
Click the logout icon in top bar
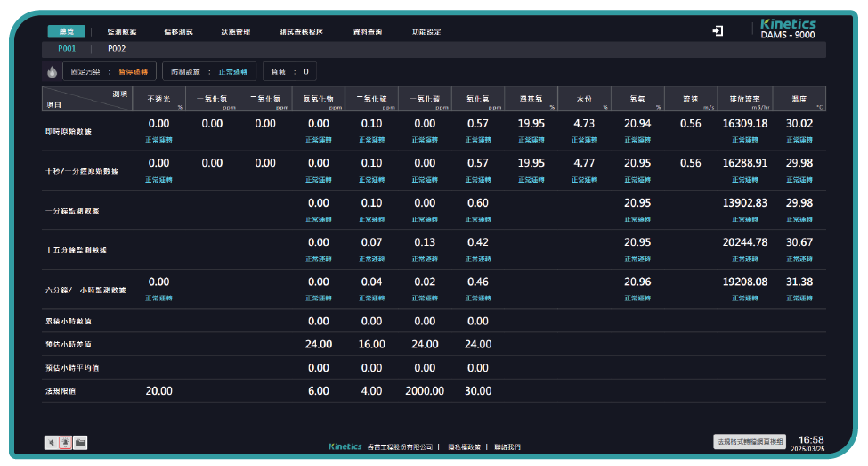point(718,31)
